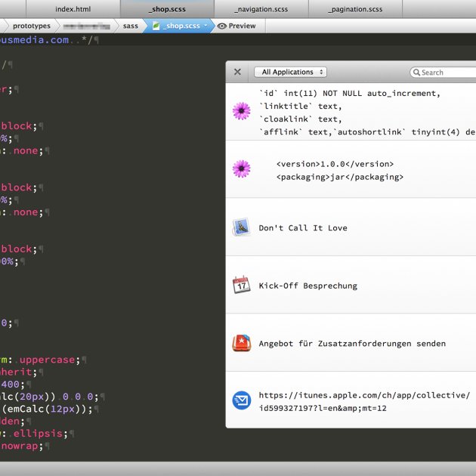Image resolution: width=476 pixels, height=476 pixels.
Task: Switch to the _navigation.scss tab
Action: [261, 9]
